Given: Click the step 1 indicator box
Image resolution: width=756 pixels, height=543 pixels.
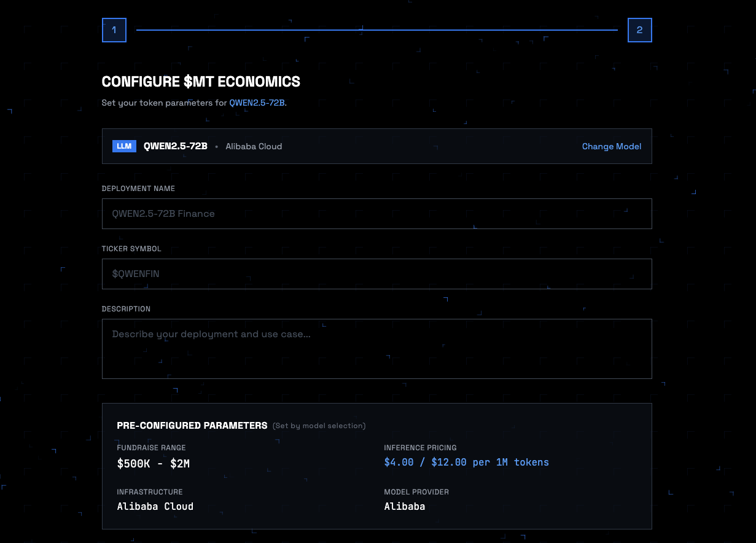Looking at the screenshot, I should pos(114,30).
